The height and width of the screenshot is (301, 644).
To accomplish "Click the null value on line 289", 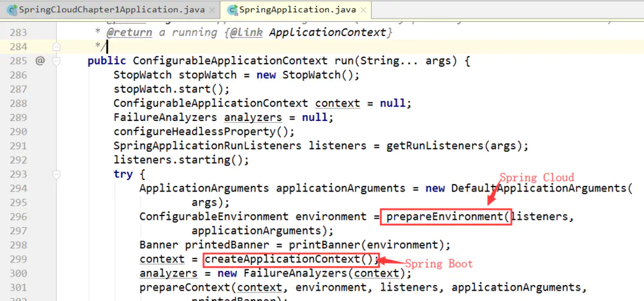I will coord(315,118).
